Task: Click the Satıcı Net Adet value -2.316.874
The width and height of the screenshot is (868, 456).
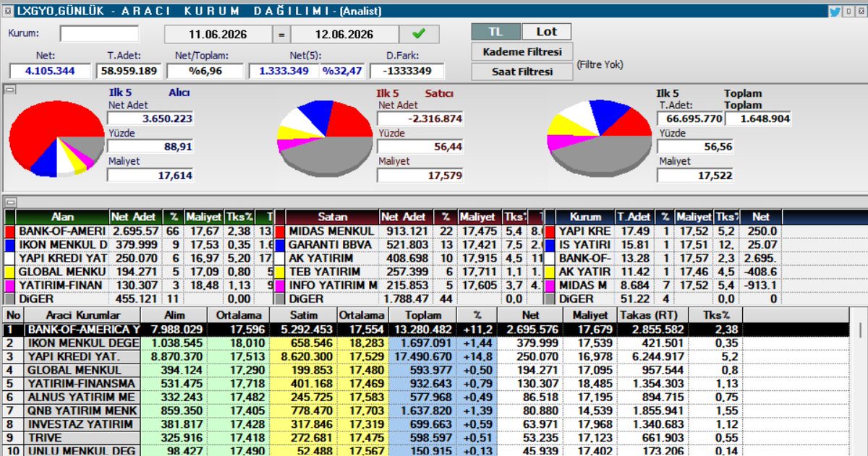Action: [420, 119]
